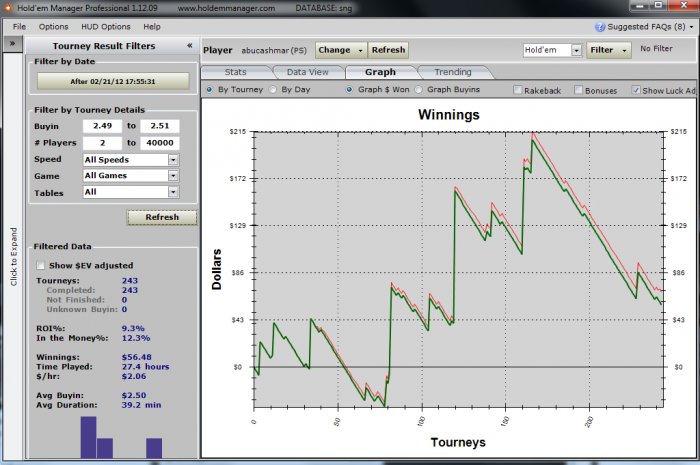Click the No Filter label

pos(656,49)
